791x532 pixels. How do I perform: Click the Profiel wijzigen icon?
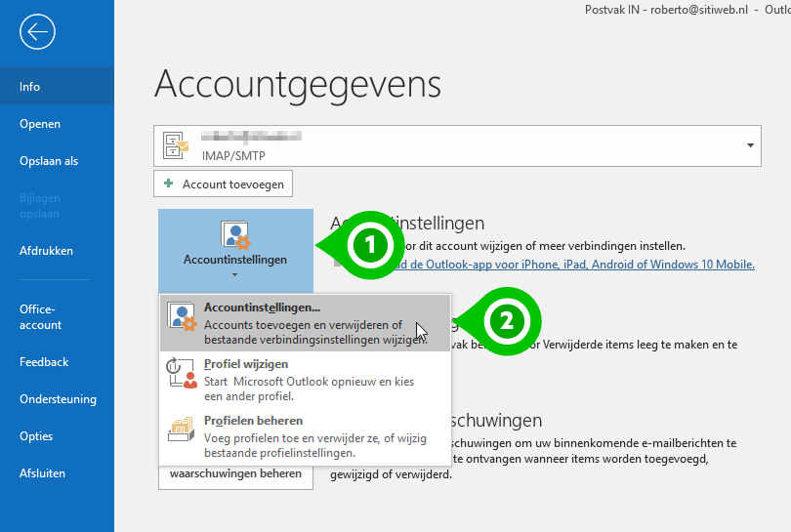tap(182, 373)
